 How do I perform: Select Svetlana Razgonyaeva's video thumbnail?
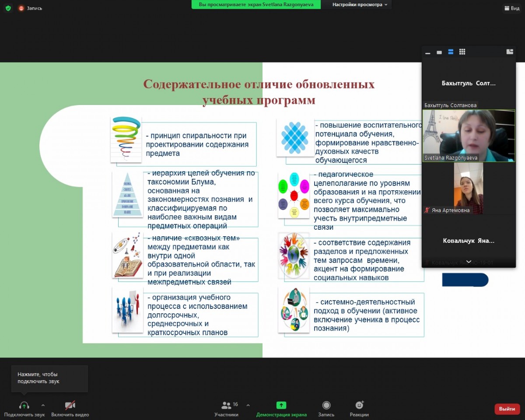click(x=469, y=136)
